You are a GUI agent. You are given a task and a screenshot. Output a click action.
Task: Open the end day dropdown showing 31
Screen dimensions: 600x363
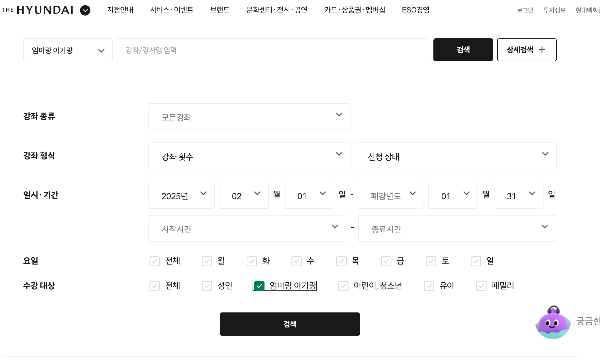point(518,195)
